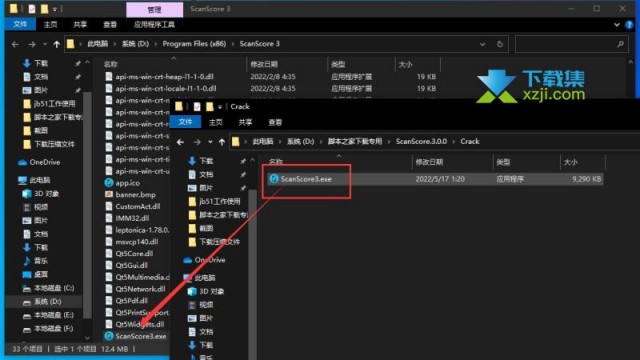The height and width of the screenshot is (360, 640).
Task: Go back in the ScanScore 3 window
Action: 15,44
